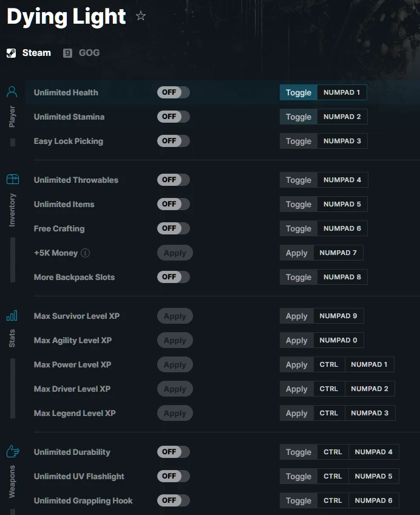The image size is (420, 515).
Task: Enable Unlimited UV Flashlight switch
Action: pyautogui.click(x=173, y=476)
